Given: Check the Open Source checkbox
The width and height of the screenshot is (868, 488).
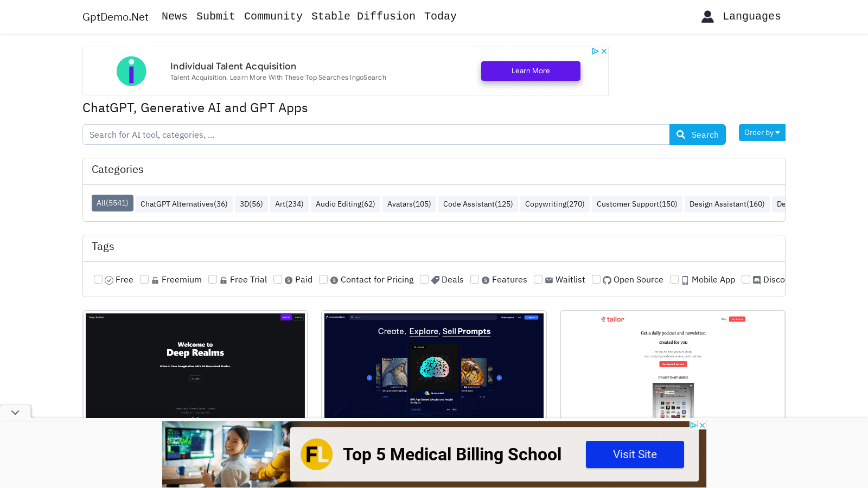Looking at the screenshot, I should click(596, 279).
